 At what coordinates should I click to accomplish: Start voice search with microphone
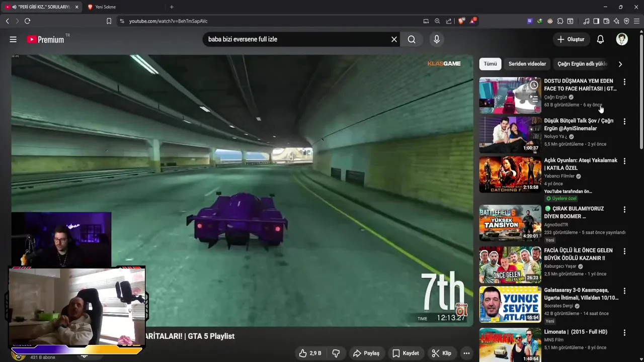click(x=436, y=39)
